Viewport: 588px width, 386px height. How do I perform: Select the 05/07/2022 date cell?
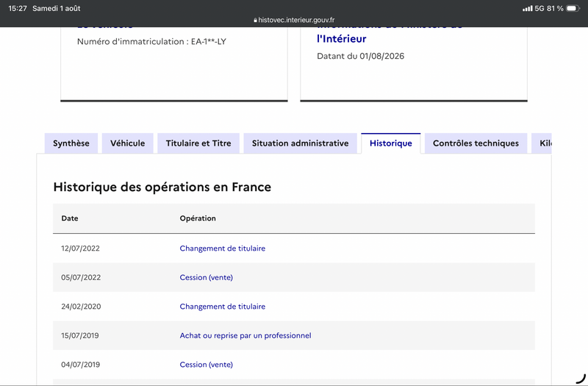(x=81, y=278)
